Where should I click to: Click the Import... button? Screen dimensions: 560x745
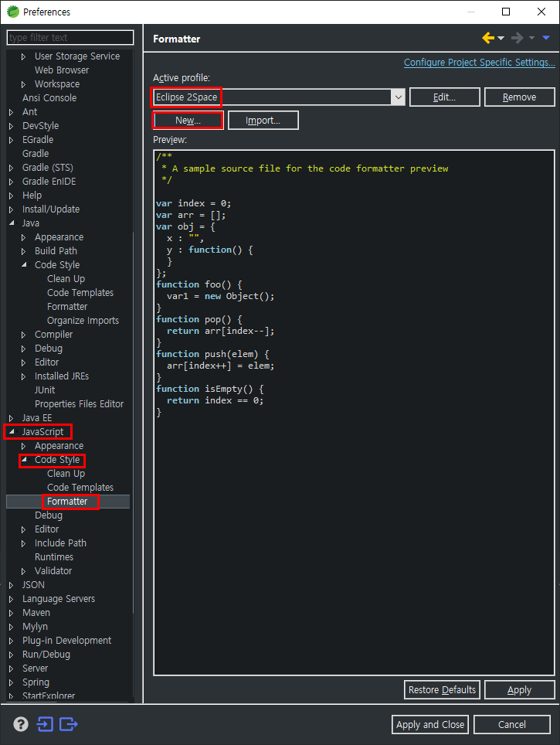263,121
